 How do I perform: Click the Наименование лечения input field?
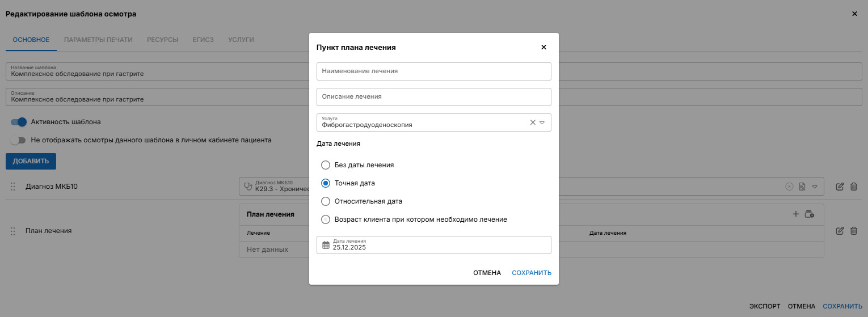point(433,71)
